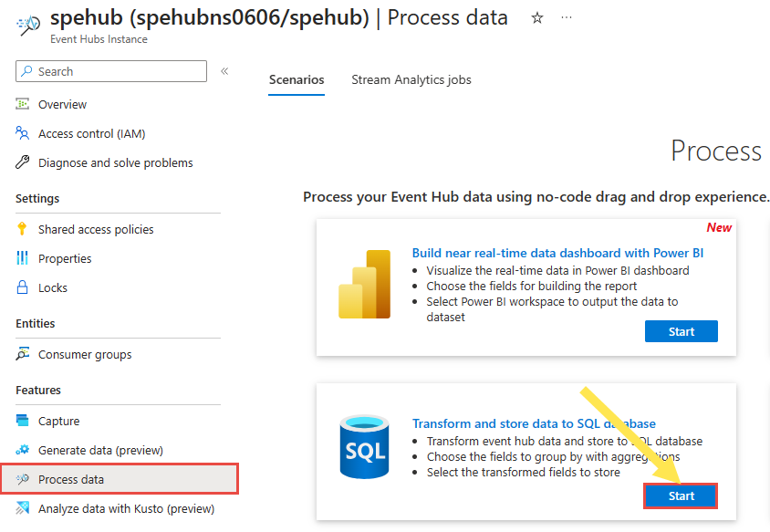This screenshot has height=532, width=770.
Task: Switch to the Stream Analytics jobs tab
Action: [x=411, y=79]
